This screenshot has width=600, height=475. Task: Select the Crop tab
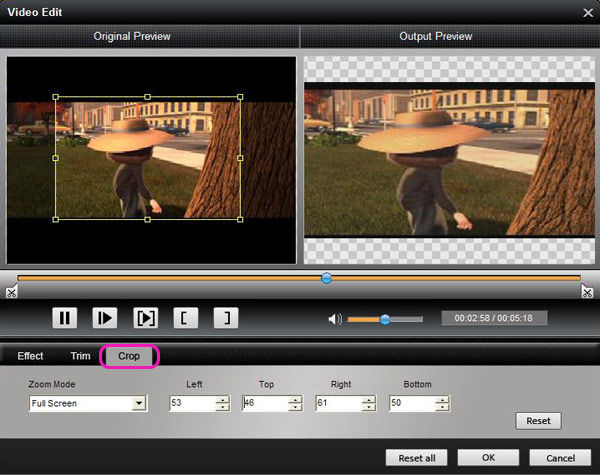(129, 356)
